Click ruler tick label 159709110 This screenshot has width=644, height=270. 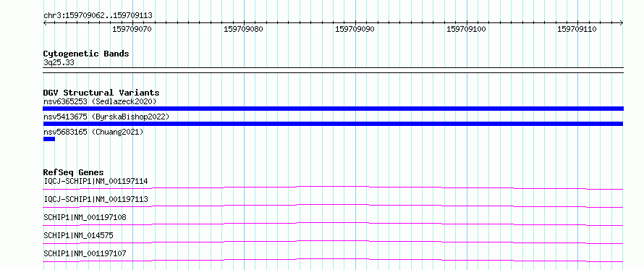pyautogui.click(x=577, y=30)
